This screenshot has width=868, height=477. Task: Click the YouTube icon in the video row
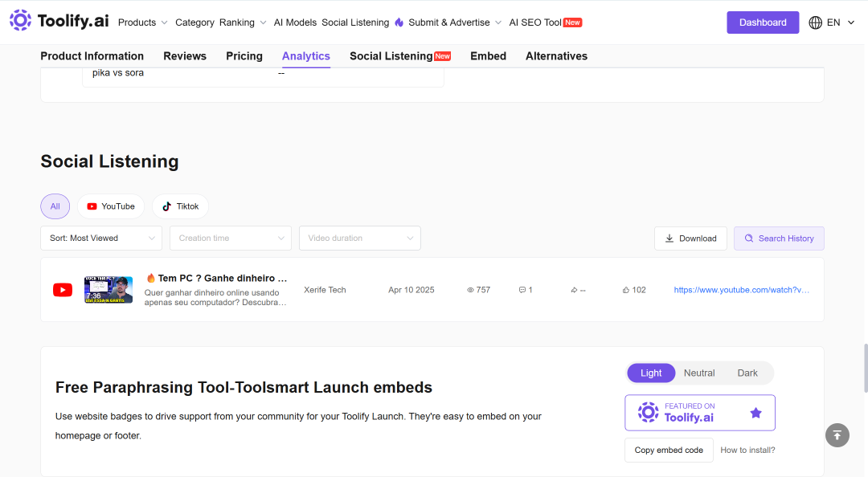pyautogui.click(x=63, y=290)
